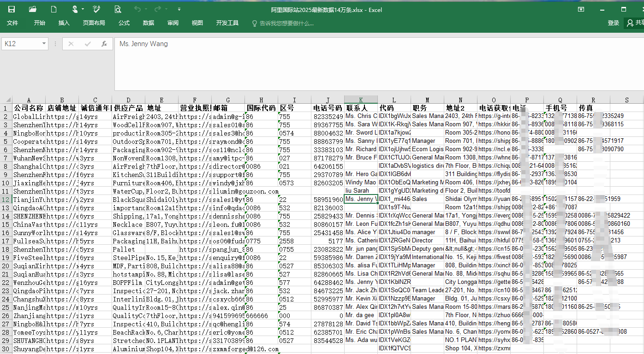Viewport: 644px width, 354px height.
Task: Select cell with phone 82335249
Action: click(328, 116)
